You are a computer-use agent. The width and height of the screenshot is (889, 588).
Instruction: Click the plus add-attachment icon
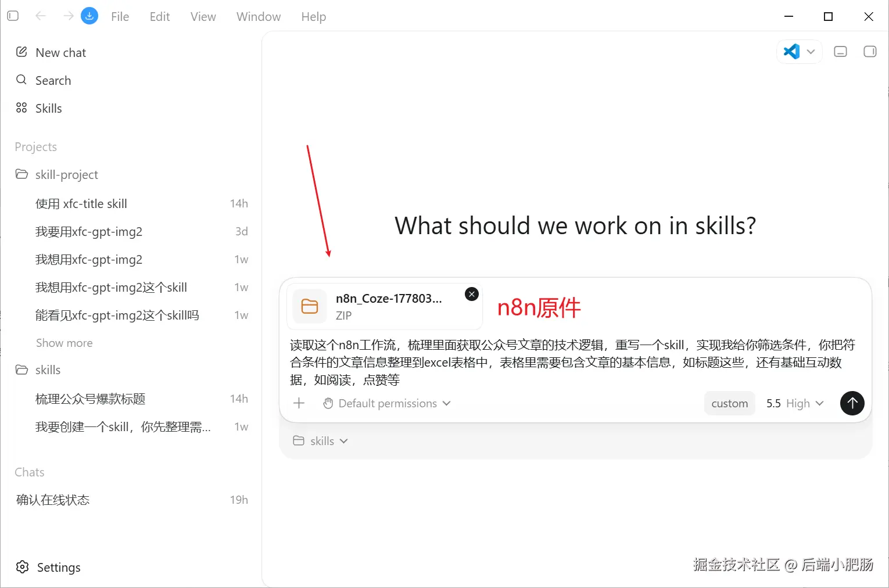click(x=299, y=403)
